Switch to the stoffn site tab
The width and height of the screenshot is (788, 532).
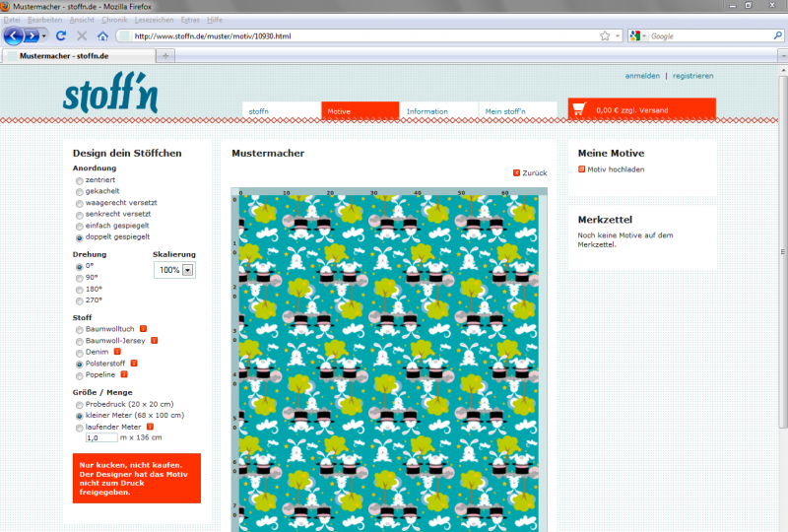click(x=282, y=110)
